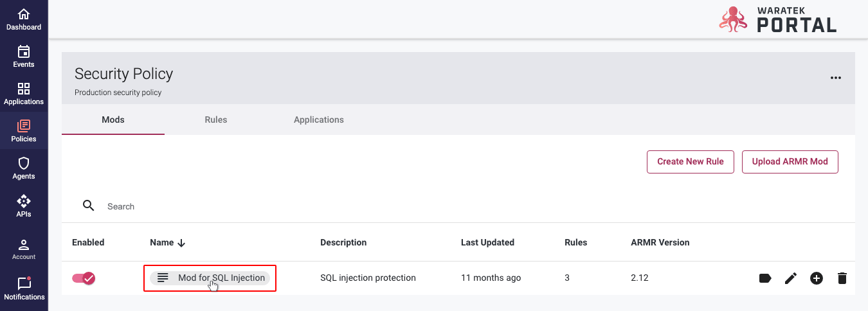The width and height of the screenshot is (868, 311).
Task: Disable the Mod for SQL Injection toggle
Action: point(84,278)
